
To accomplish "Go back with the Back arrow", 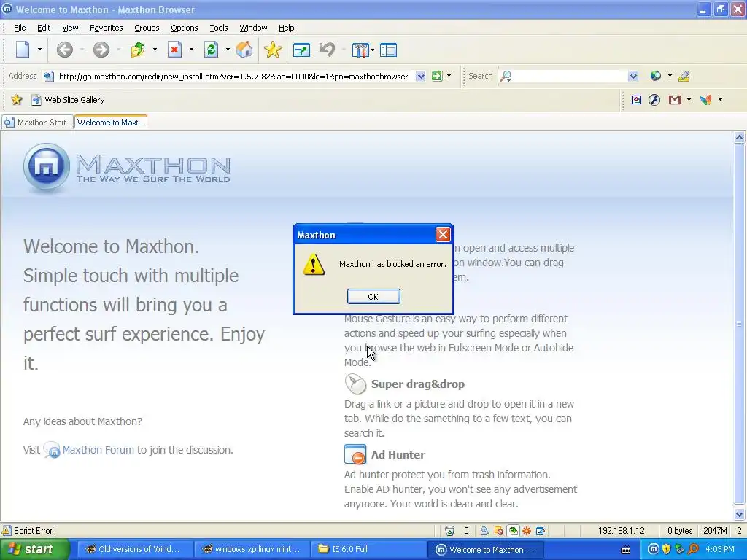I will pyautogui.click(x=65, y=50).
